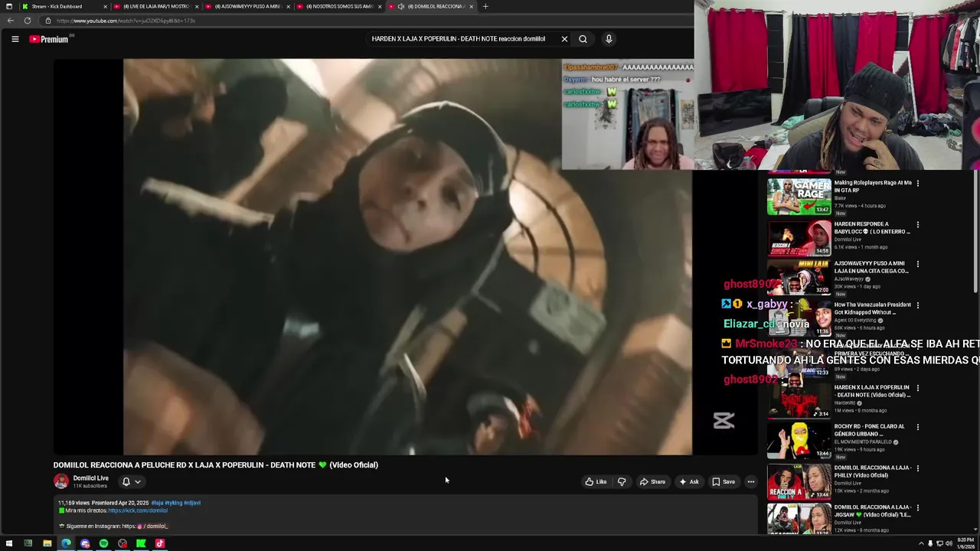This screenshot has height=551, width=980.
Task: Open the AJSOWAVEYYY PUSO A MINI LAJA thumbnail
Action: tap(799, 277)
